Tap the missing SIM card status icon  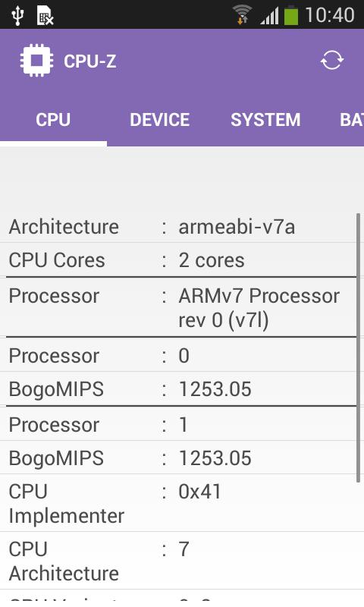[45, 16]
